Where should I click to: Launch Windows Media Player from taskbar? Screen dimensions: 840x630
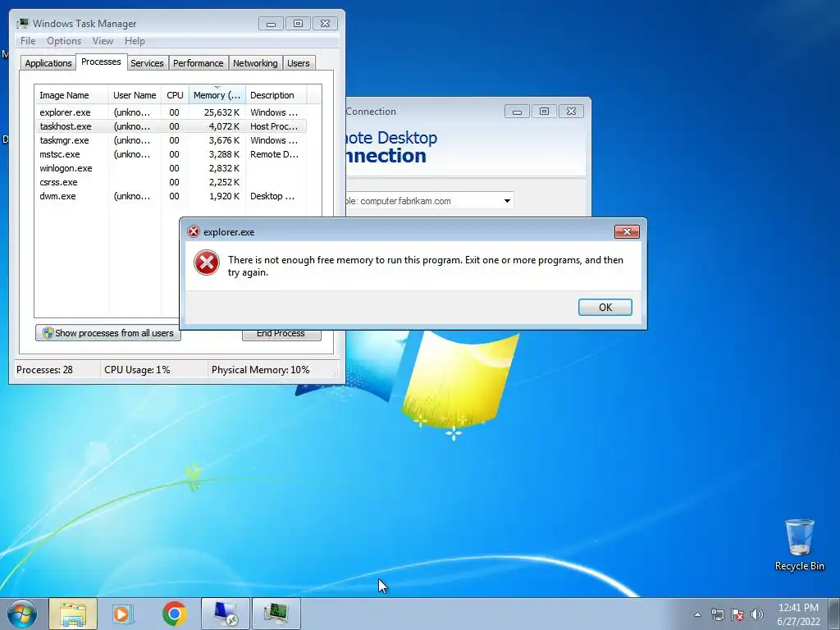coord(123,614)
